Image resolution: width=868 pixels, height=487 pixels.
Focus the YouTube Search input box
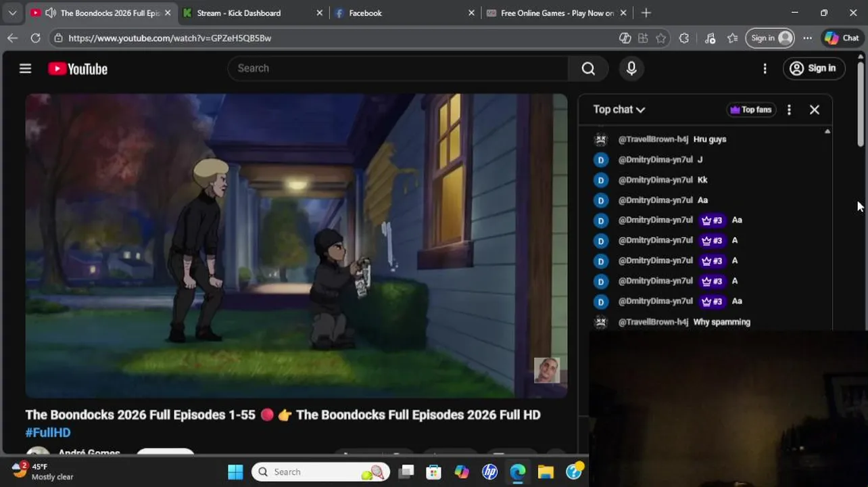[x=399, y=68]
